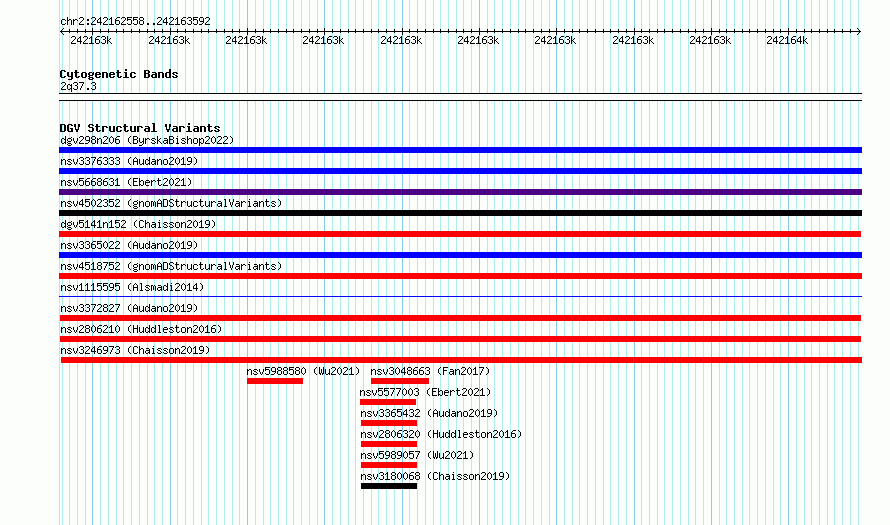This screenshot has width=890, height=525.
Task: Click nsv1115595 (Alsmadi2014) label
Action: click(x=132, y=287)
